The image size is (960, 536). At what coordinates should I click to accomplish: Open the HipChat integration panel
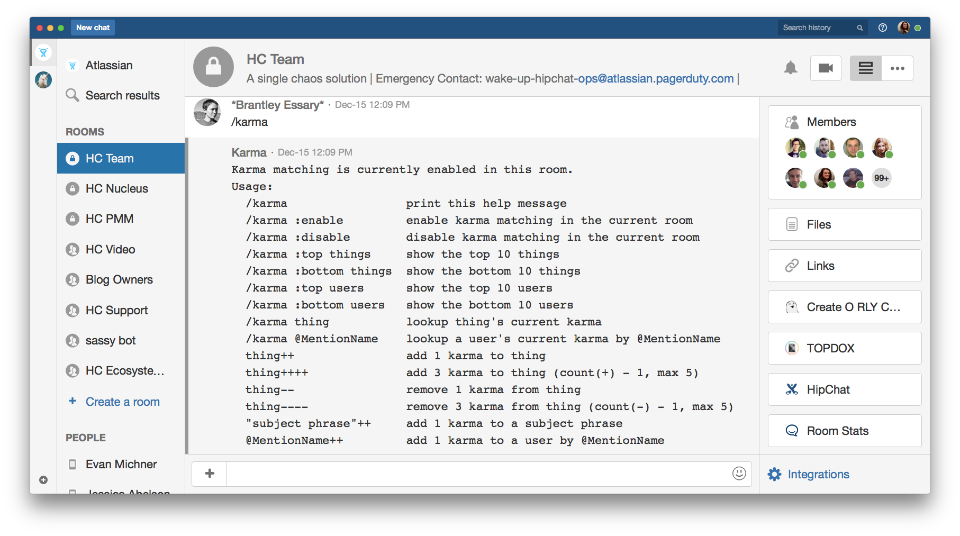[844, 390]
